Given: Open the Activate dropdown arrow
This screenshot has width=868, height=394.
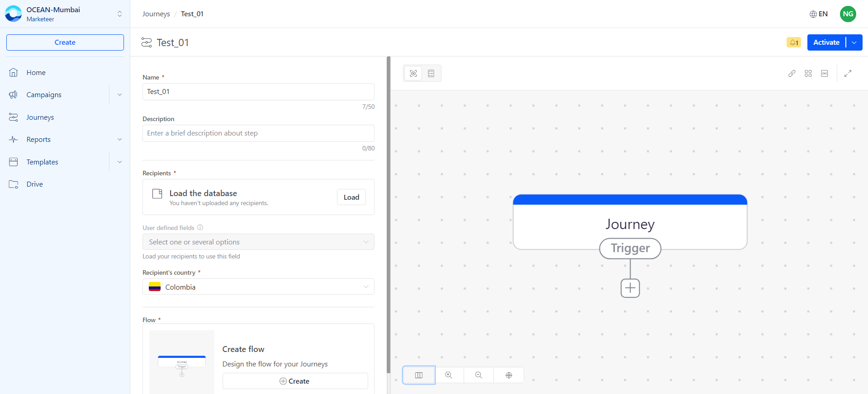Looking at the screenshot, I should click(x=854, y=42).
